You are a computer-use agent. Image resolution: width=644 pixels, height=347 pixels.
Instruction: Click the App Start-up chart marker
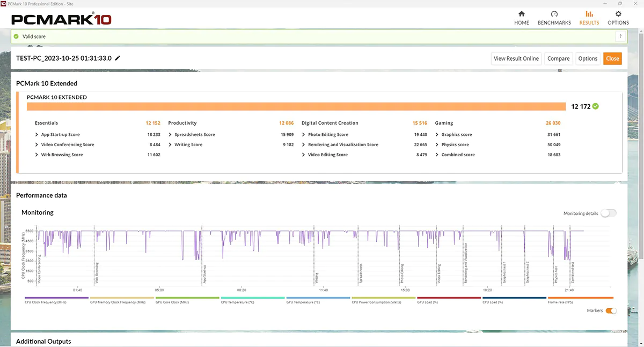click(x=204, y=273)
